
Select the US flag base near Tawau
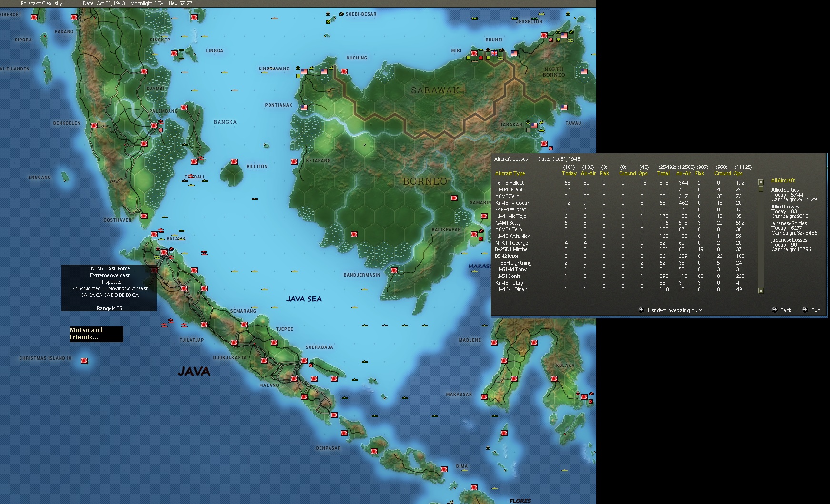point(564,108)
